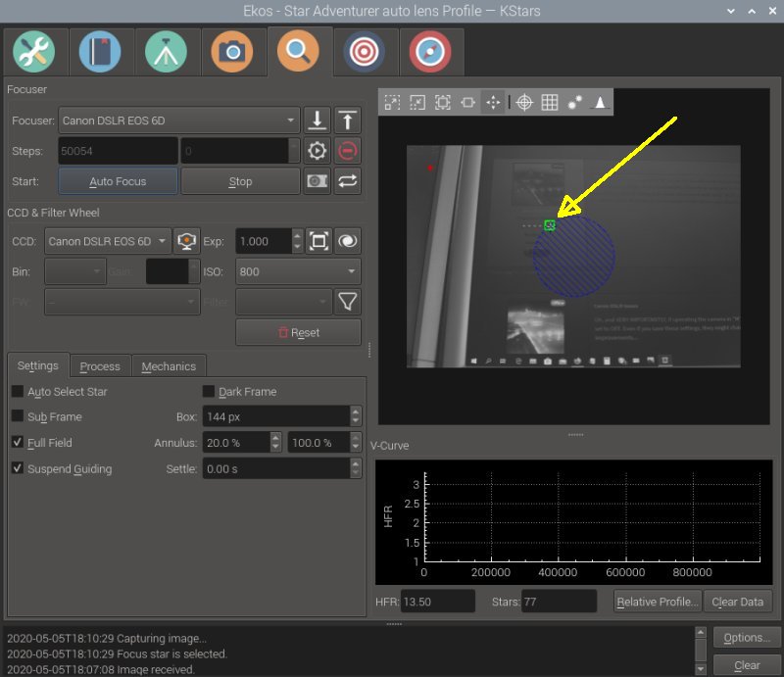The width and height of the screenshot is (784, 677).
Task: Click the green star selection box in image
Action: [x=550, y=225]
